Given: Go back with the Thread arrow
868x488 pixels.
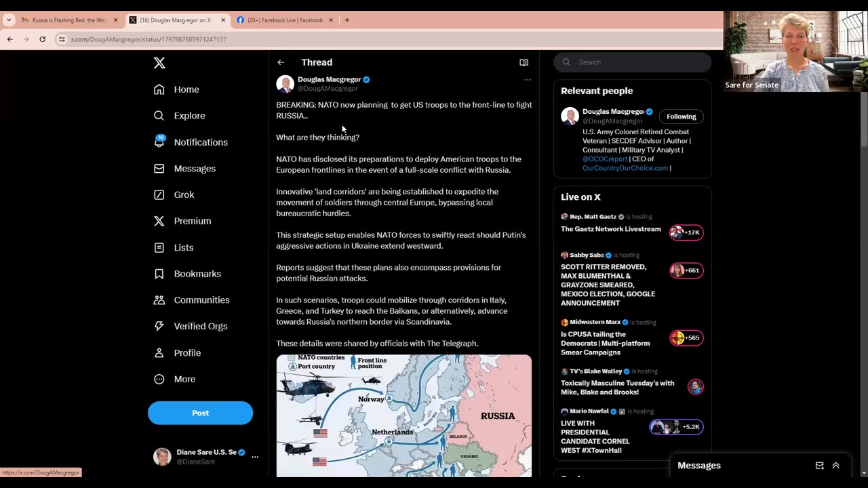Looking at the screenshot, I should [281, 62].
